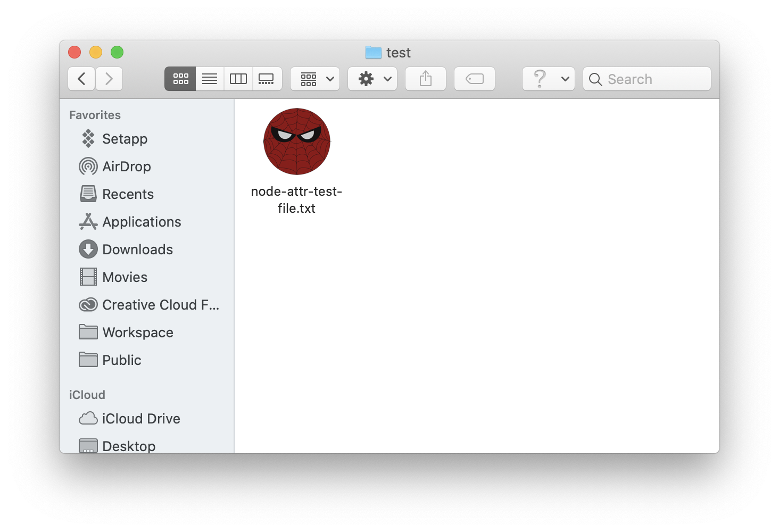The image size is (779, 532).
Task: Switch to icon view mode
Action: [180, 79]
